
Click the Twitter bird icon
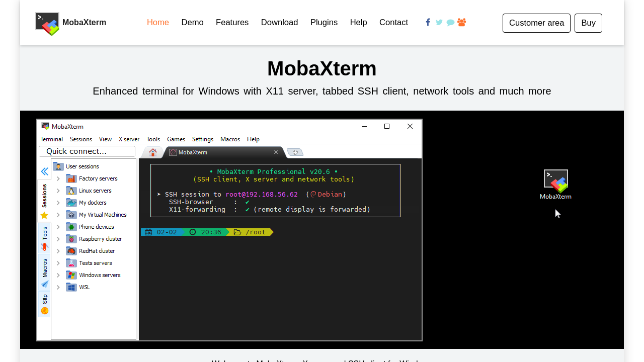click(439, 22)
